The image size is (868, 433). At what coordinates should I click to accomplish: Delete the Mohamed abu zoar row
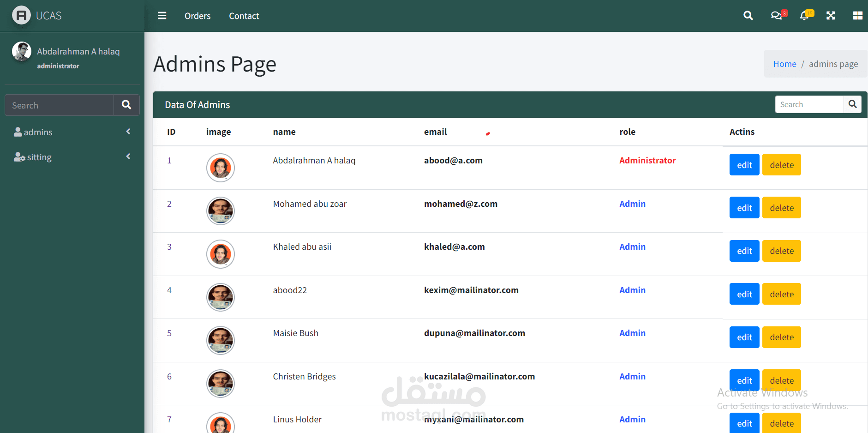(x=782, y=208)
